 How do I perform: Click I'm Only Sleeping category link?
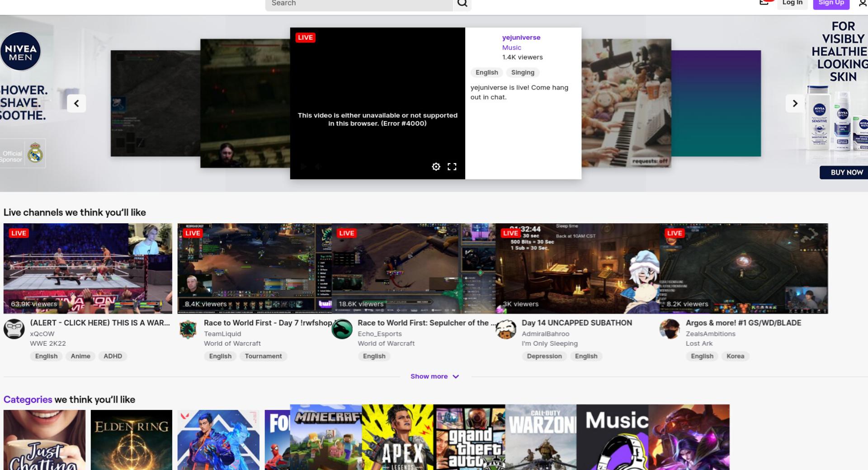point(550,343)
